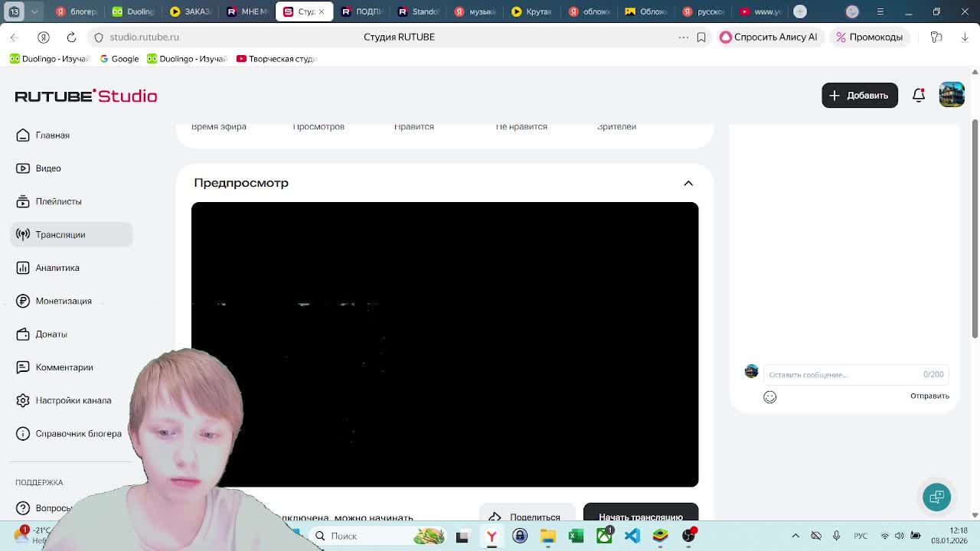Screen dimensions: 980x551
Task: Open the emoji picker in chat
Action: pyautogui.click(x=769, y=397)
